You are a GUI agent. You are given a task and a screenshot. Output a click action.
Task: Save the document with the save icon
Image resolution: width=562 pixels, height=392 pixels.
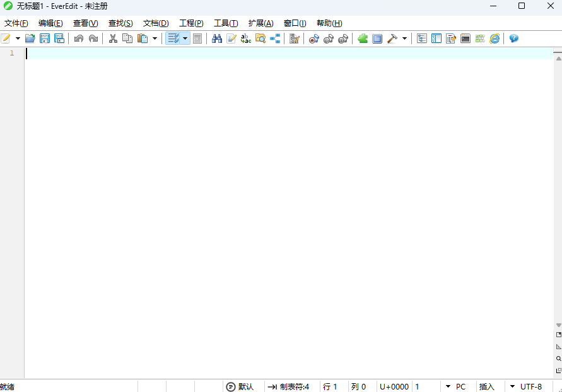[x=45, y=38]
